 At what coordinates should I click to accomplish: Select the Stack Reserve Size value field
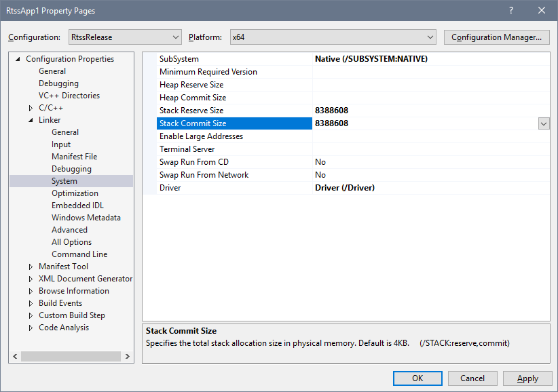point(407,110)
